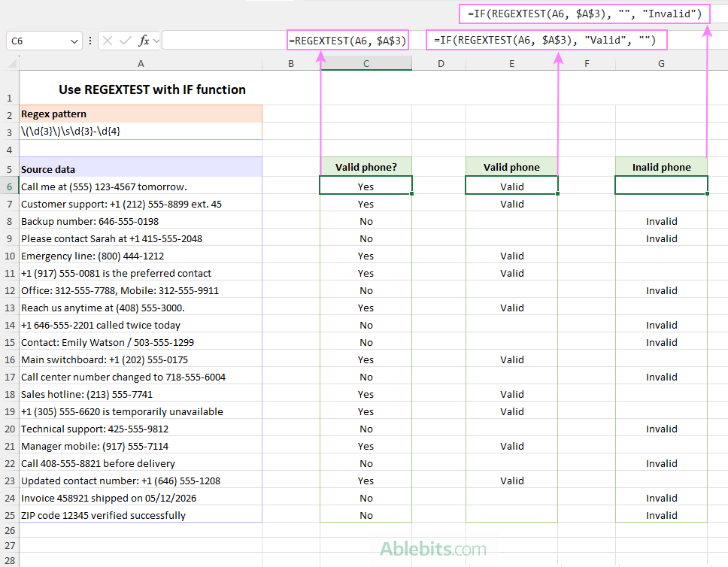Click the 'Valid' cell in row 6
Screen dimensions: 728x567
click(x=511, y=186)
